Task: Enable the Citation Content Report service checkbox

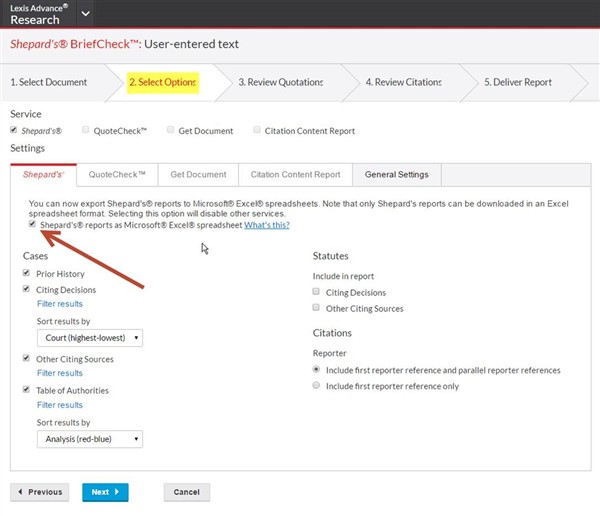Action: 257,130
